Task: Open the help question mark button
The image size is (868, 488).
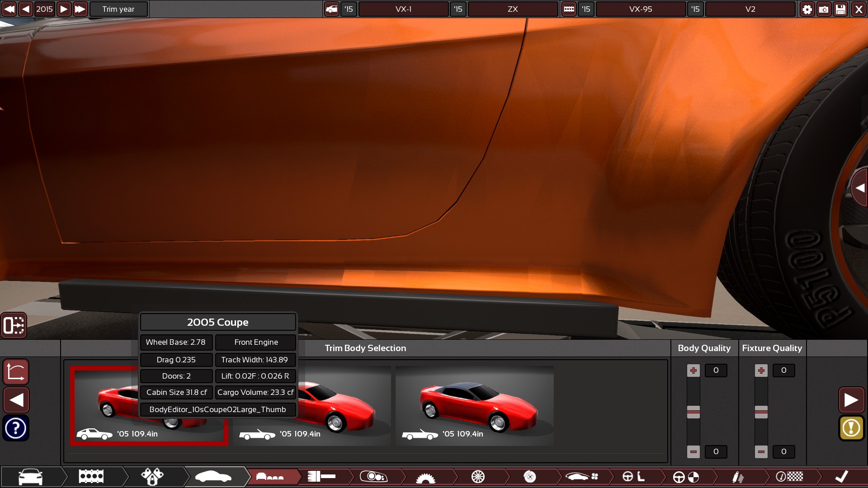Action: (16, 427)
